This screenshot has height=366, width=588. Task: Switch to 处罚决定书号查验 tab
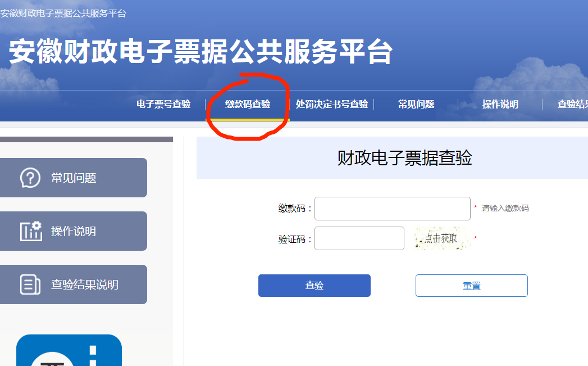point(332,104)
